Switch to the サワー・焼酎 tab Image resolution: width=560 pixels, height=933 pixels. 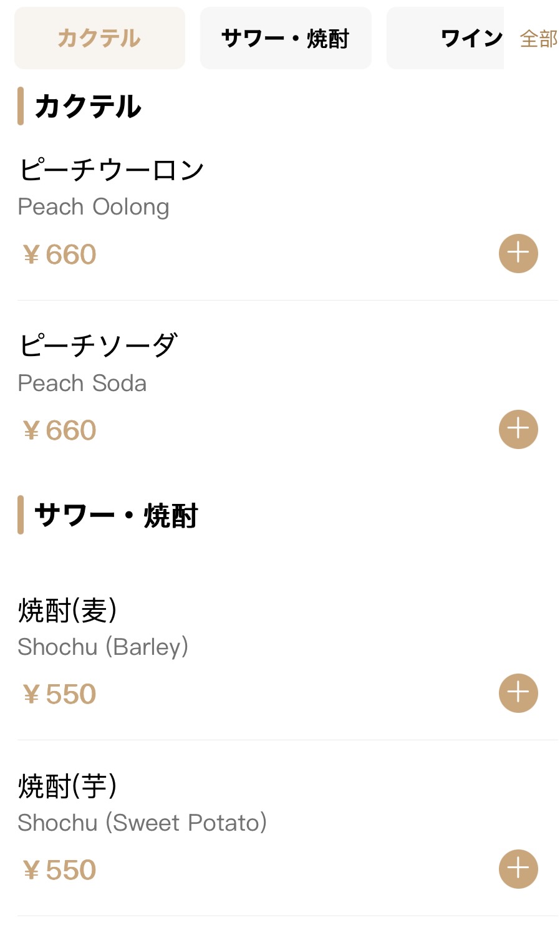coord(286,38)
